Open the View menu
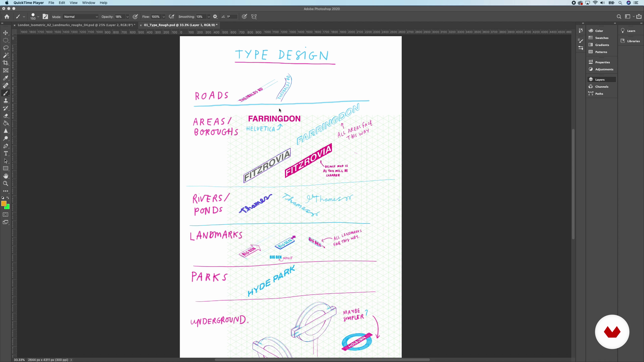644x362 pixels. [73, 3]
